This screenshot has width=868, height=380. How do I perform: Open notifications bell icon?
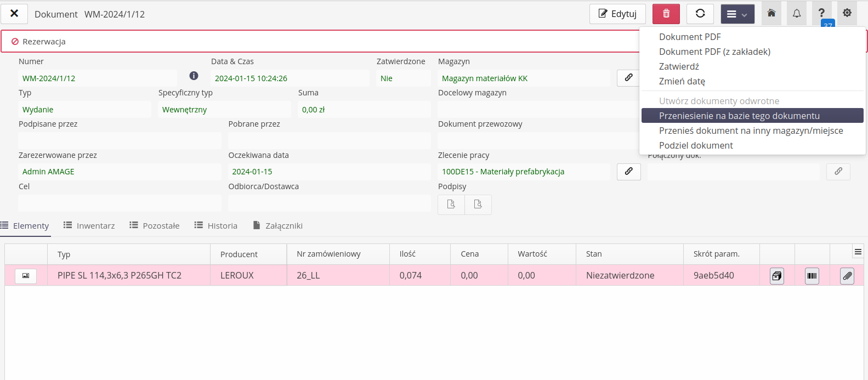(x=796, y=13)
